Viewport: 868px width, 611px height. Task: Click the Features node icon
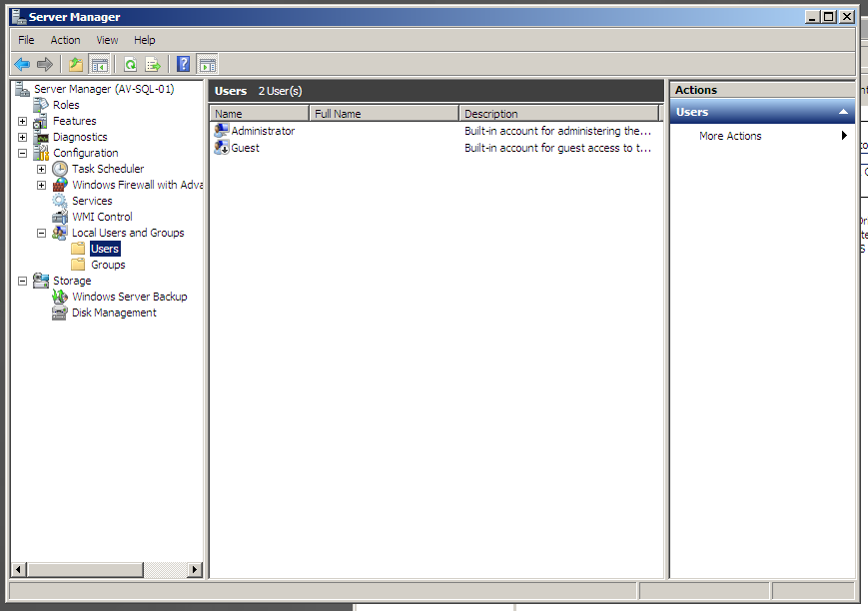pos(41,121)
